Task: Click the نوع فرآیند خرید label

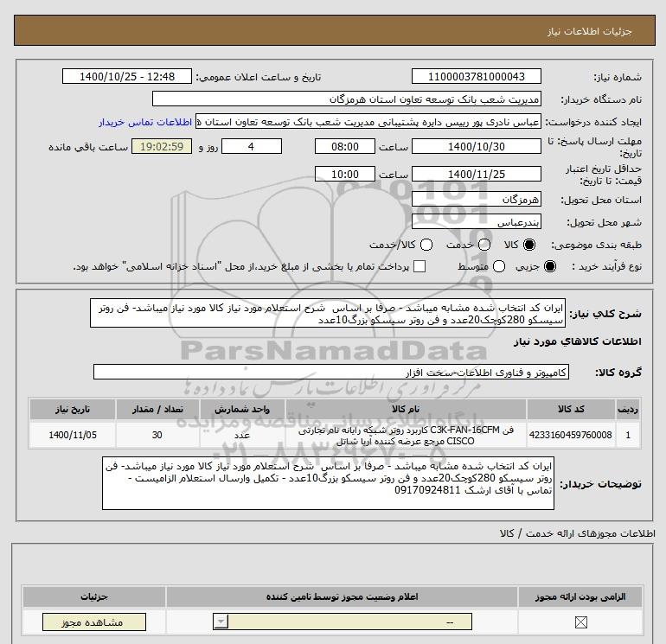Action: [607, 266]
